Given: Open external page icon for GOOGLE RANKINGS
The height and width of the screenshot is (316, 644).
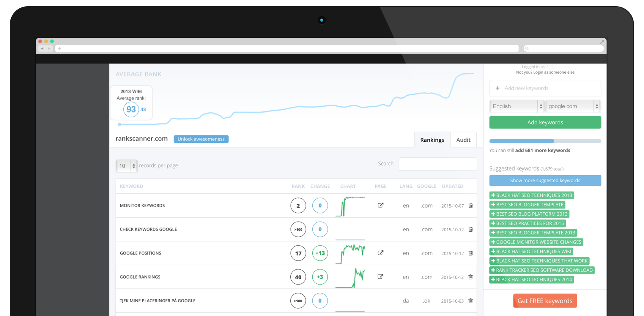Looking at the screenshot, I should 380,276.
